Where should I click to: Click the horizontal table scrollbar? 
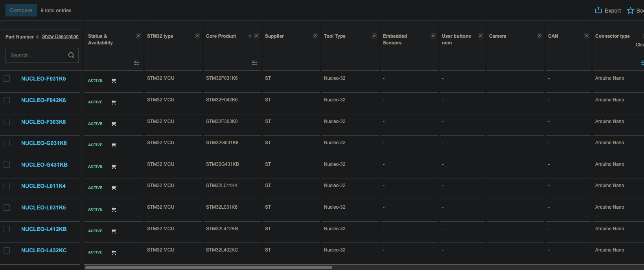coord(208,268)
